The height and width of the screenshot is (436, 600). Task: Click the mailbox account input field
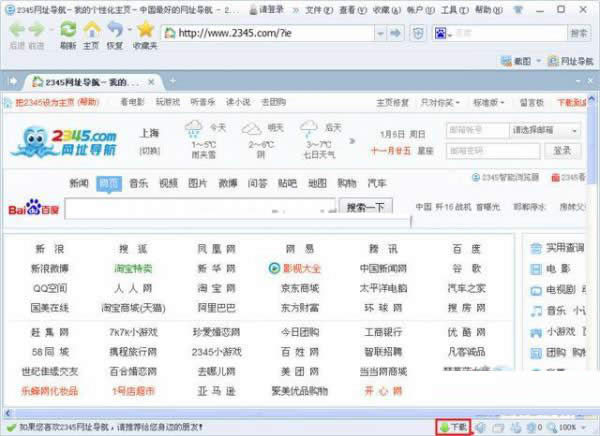click(478, 130)
